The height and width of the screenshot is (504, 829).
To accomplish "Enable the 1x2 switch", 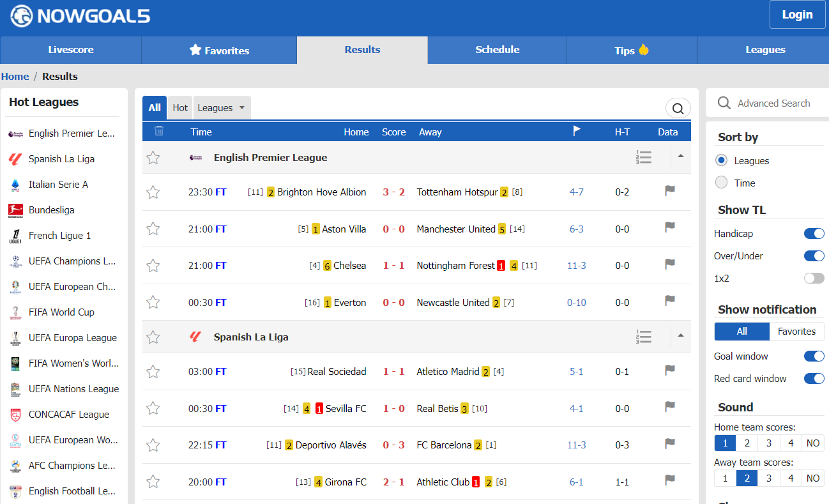I will click(x=814, y=279).
